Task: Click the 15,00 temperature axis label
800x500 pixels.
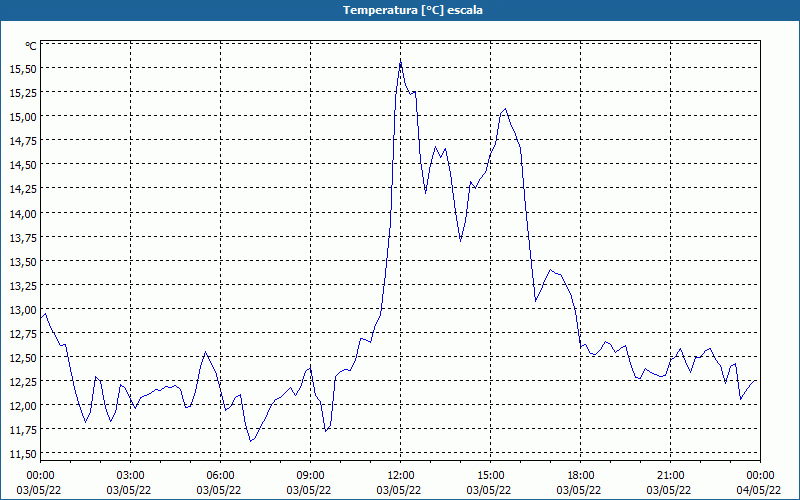Action: [23, 117]
